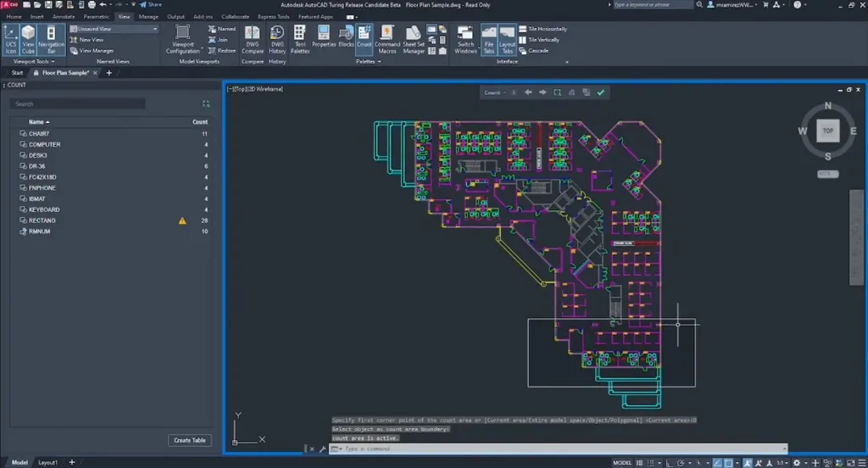The image size is (868, 468).
Task: Toggle the Navigation Bar display
Action: pyautogui.click(x=51, y=39)
